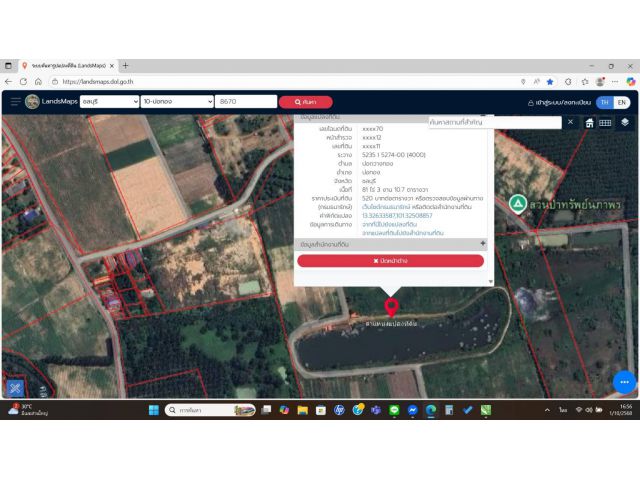Viewport: 640px width, 480px height.
Task: Open the browser profile avatar
Action: [x=600, y=82]
